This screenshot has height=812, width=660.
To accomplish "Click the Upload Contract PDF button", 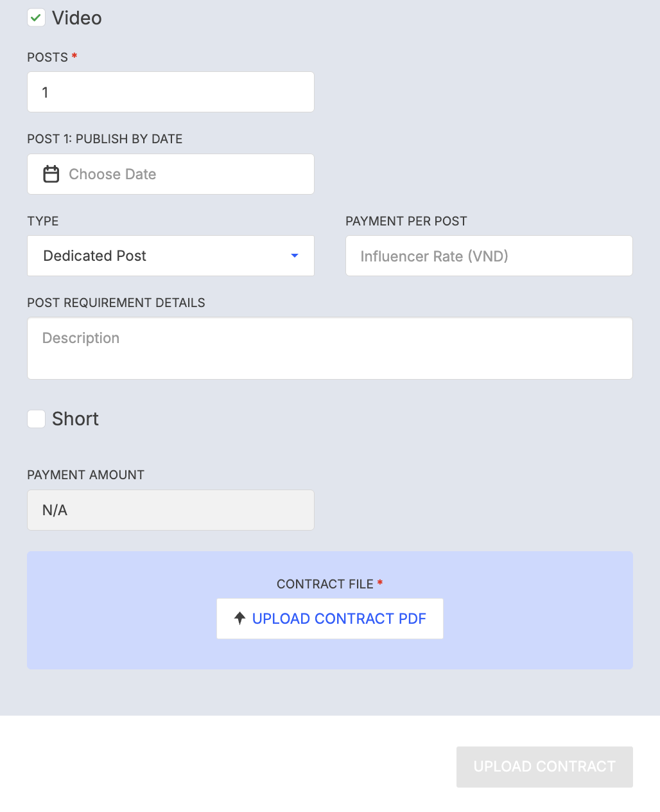I will 330,619.
